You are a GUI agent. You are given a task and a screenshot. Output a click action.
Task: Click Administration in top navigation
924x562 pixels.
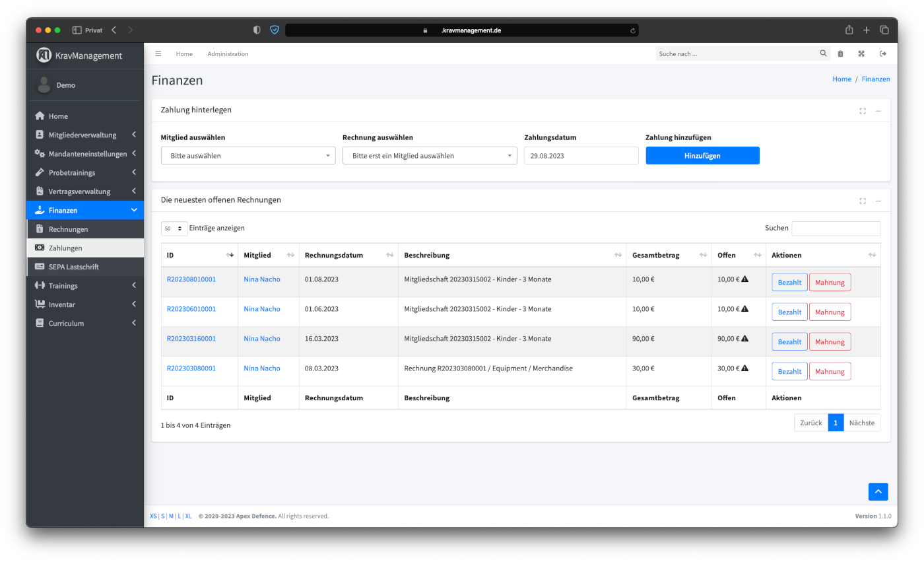coord(228,53)
